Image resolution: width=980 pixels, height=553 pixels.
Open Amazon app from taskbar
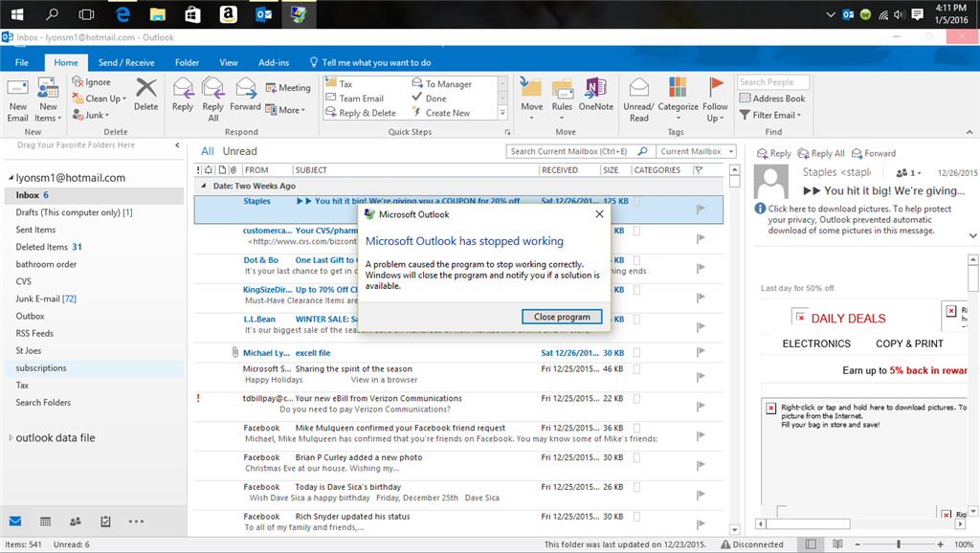[228, 14]
